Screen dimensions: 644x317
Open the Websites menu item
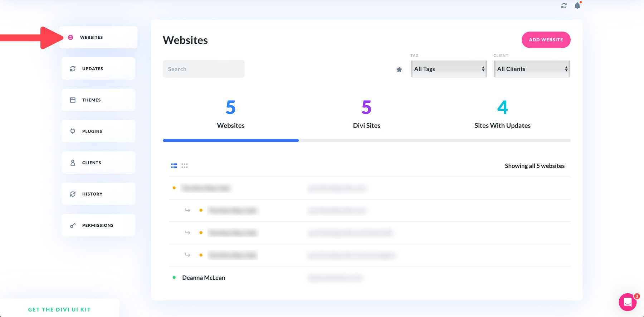[98, 37]
